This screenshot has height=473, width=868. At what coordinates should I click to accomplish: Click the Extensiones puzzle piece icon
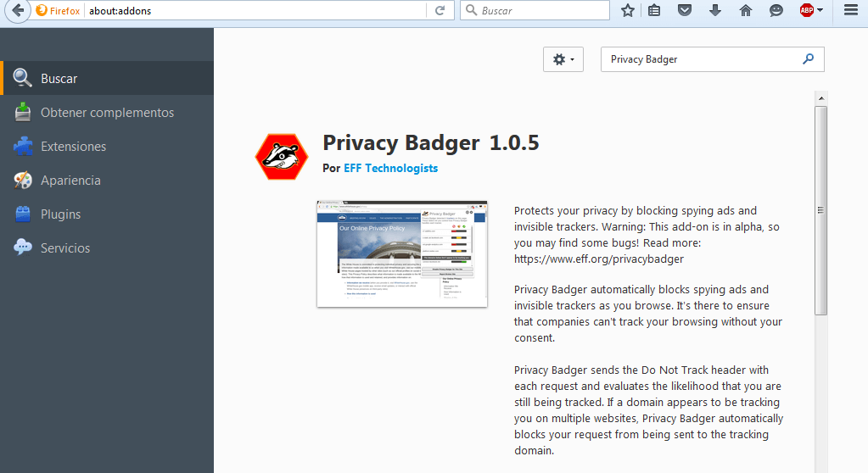[x=23, y=146]
